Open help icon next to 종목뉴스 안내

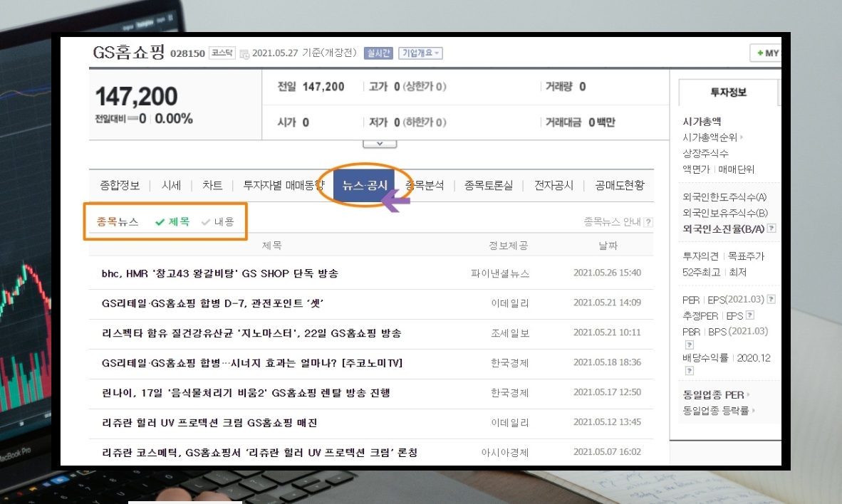(x=648, y=222)
